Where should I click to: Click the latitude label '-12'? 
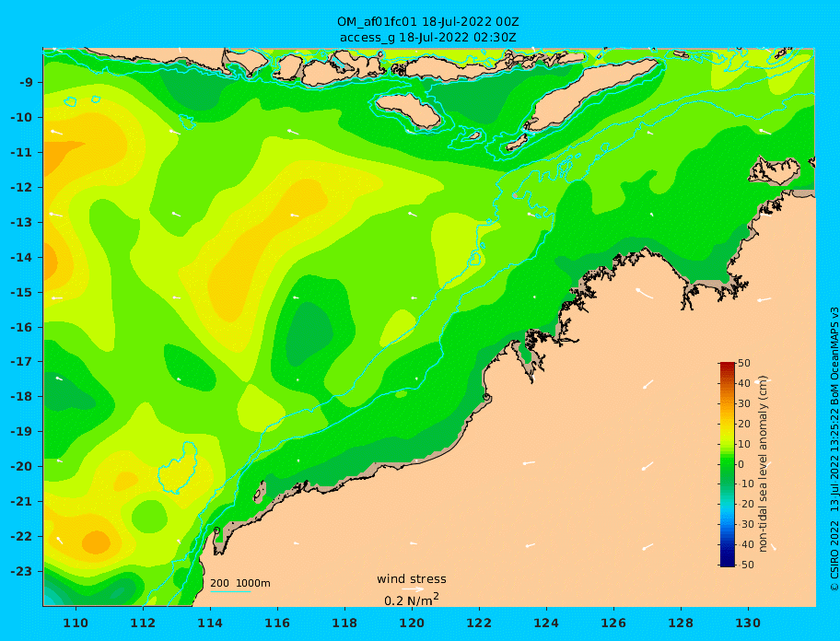coord(23,188)
